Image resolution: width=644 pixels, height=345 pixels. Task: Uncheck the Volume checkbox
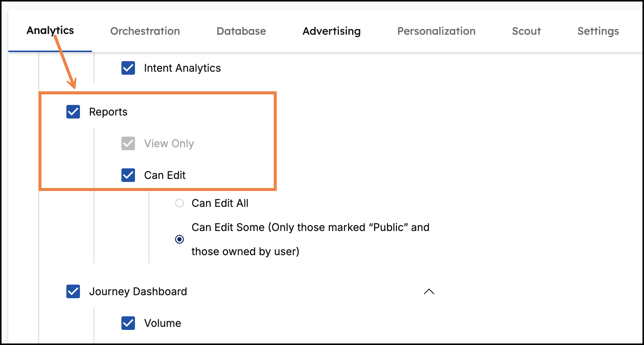(128, 323)
